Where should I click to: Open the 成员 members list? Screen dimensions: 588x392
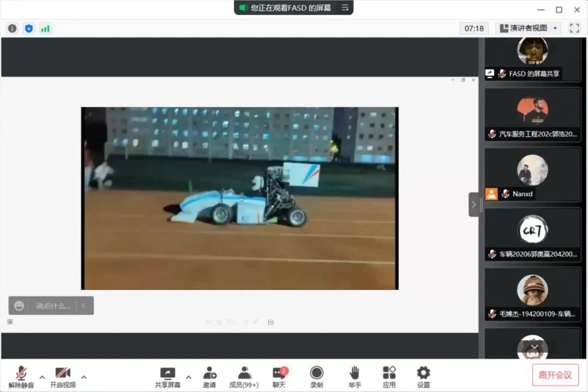click(x=244, y=377)
